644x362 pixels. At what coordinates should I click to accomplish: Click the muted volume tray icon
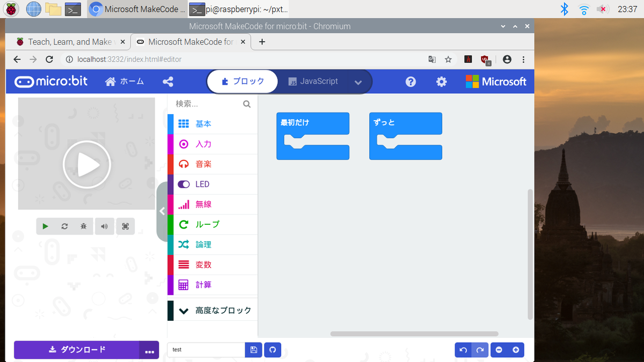[603, 9]
